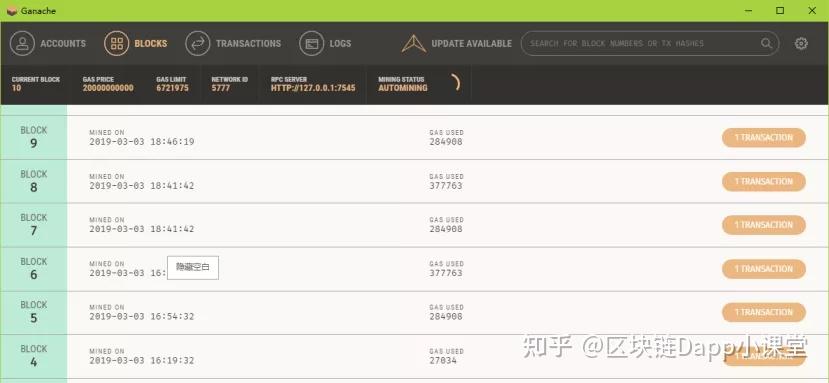This screenshot has height=383, width=829.
Task: Open the Accounts person icon
Action: pos(22,43)
